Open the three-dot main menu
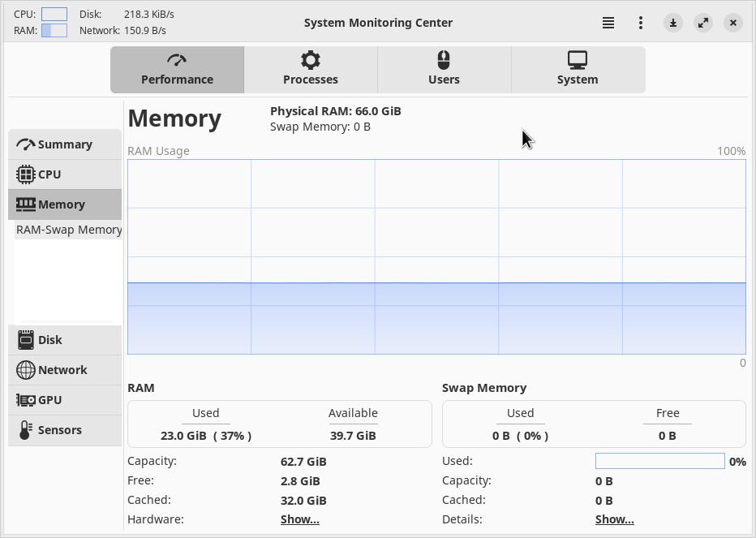The width and height of the screenshot is (756, 538). click(641, 23)
